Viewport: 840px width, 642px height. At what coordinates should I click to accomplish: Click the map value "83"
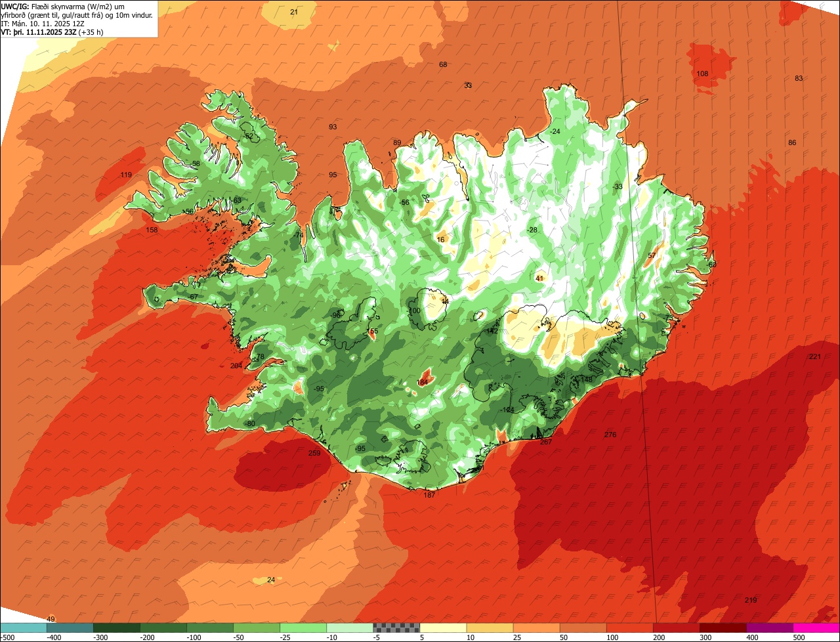coord(799,78)
